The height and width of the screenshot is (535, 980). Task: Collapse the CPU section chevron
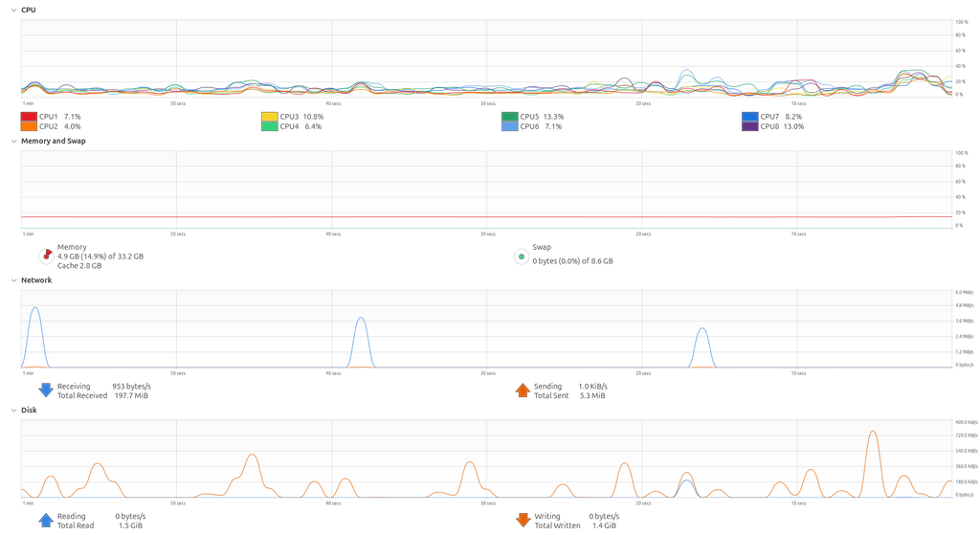click(13, 10)
